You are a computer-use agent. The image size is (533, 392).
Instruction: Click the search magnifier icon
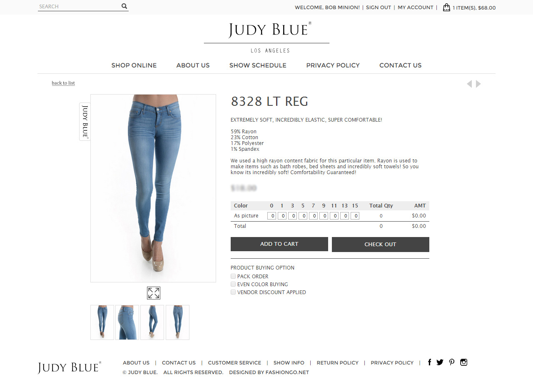click(x=124, y=6)
